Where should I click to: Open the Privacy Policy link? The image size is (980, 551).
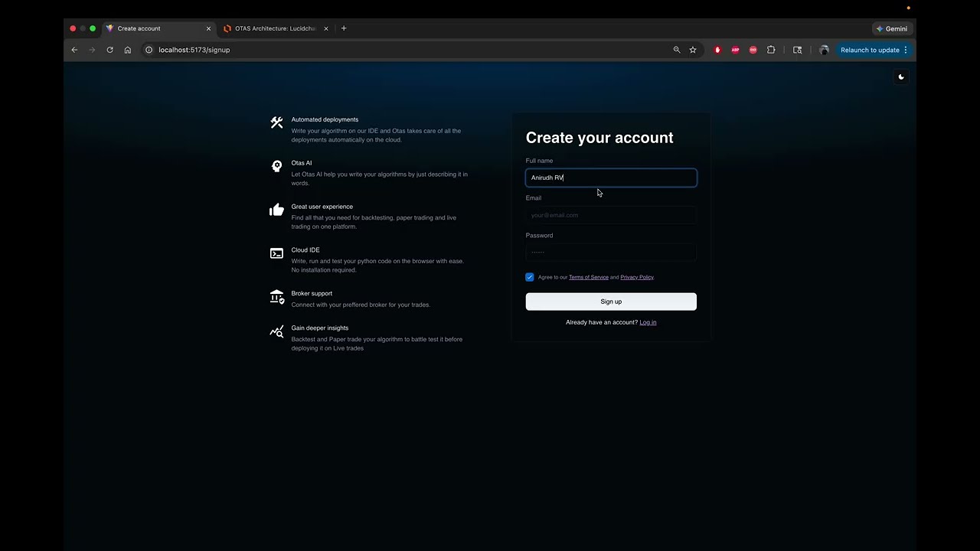[637, 277]
